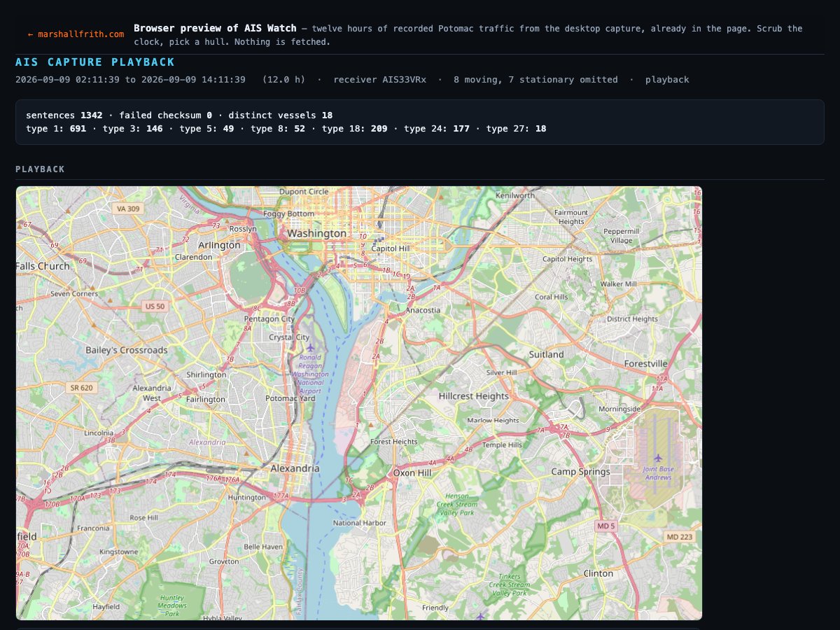Click the Suitland map label
The height and width of the screenshot is (630, 840).
(546, 355)
